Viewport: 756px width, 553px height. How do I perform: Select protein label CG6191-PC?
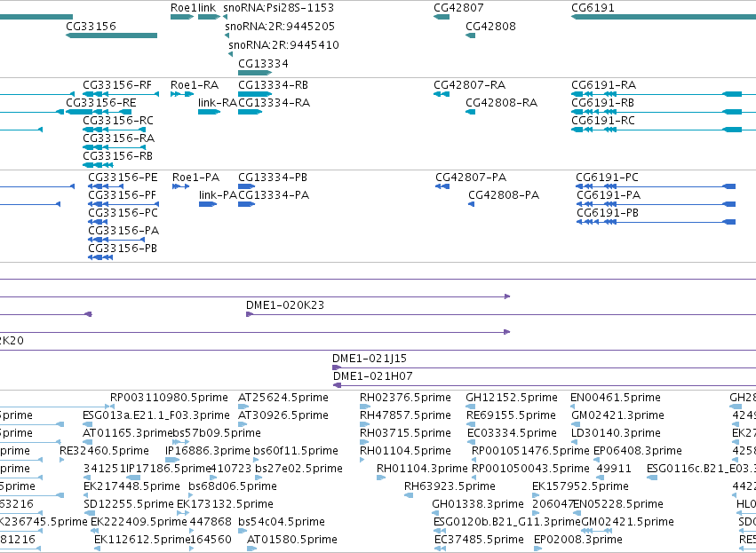(x=607, y=178)
